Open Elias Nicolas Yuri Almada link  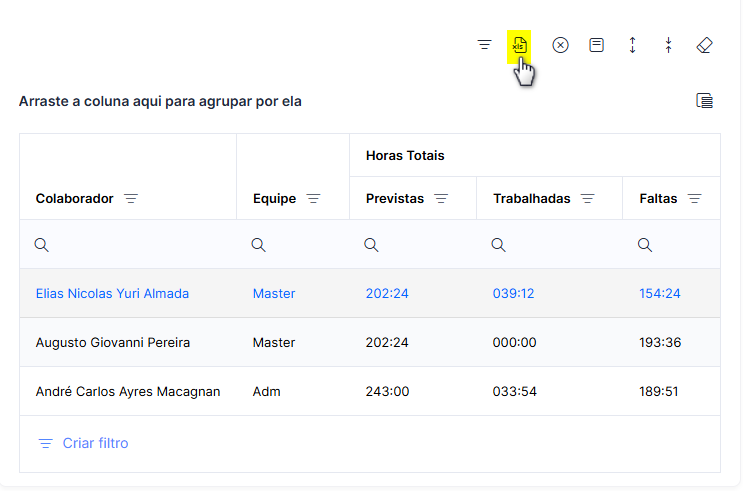[x=112, y=293]
